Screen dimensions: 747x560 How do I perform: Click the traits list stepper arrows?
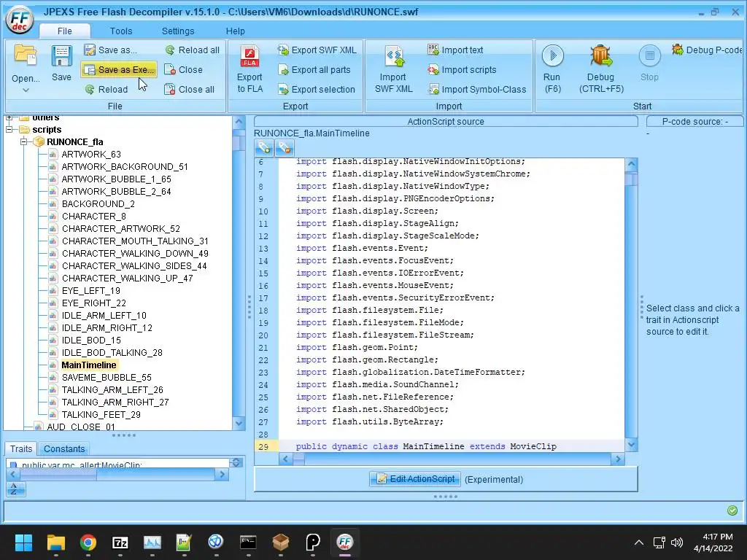pos(236,462)
